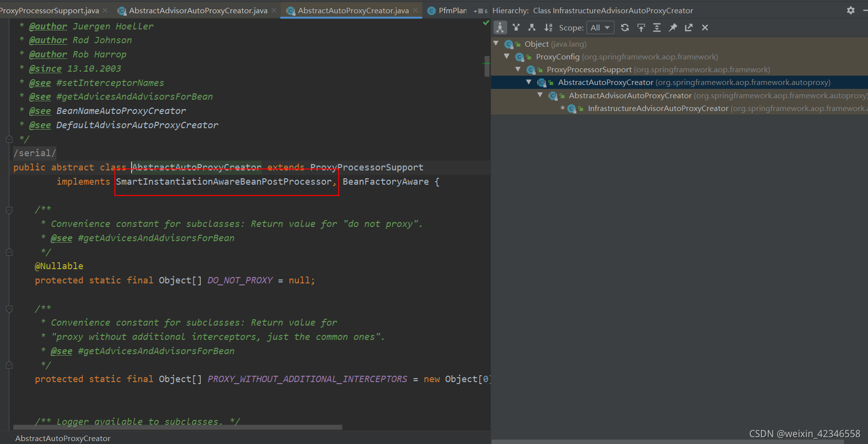Select Object (java.lang) in hierarchy
This screenshot has height=444, width=868.
pos(679,44)
